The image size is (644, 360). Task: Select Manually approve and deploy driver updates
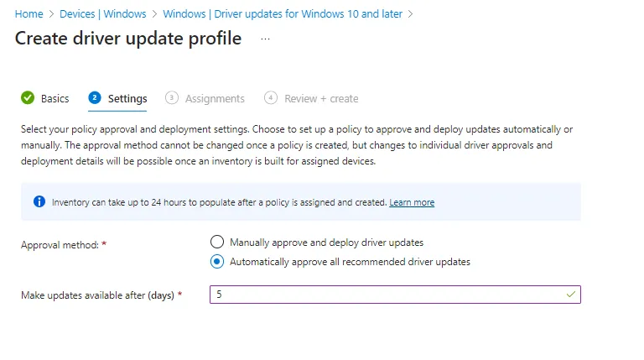point(217,243)
